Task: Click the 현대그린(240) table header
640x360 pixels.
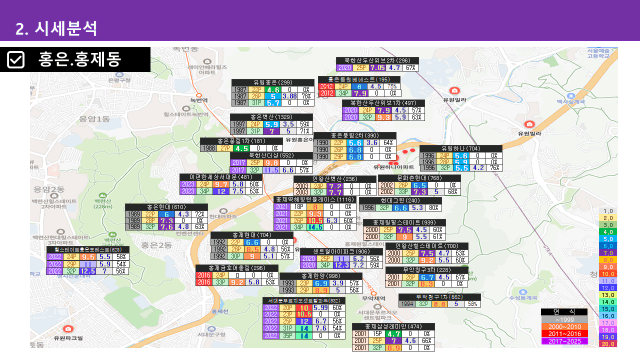Action: (400, 201)
